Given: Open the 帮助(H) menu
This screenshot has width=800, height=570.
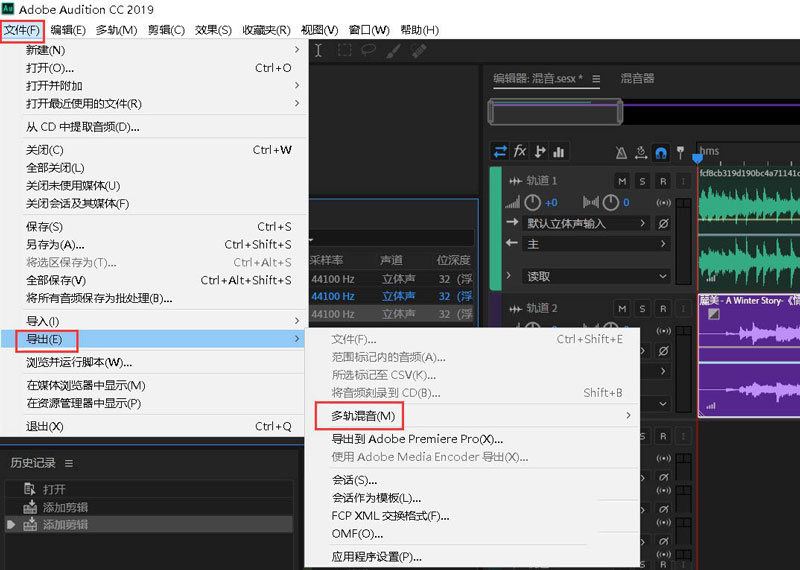Looking at the screenshot, I should pos(419,30).
